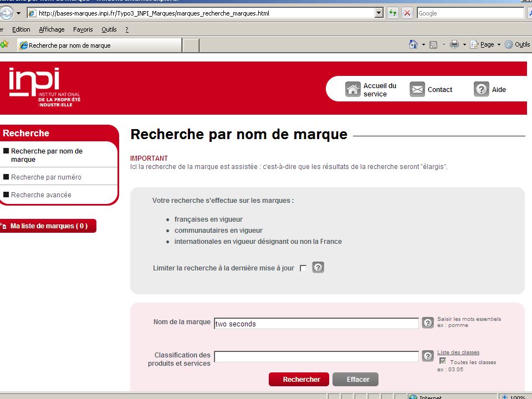
Task: Open the Liste des classes link
Action: click(458, 352)
